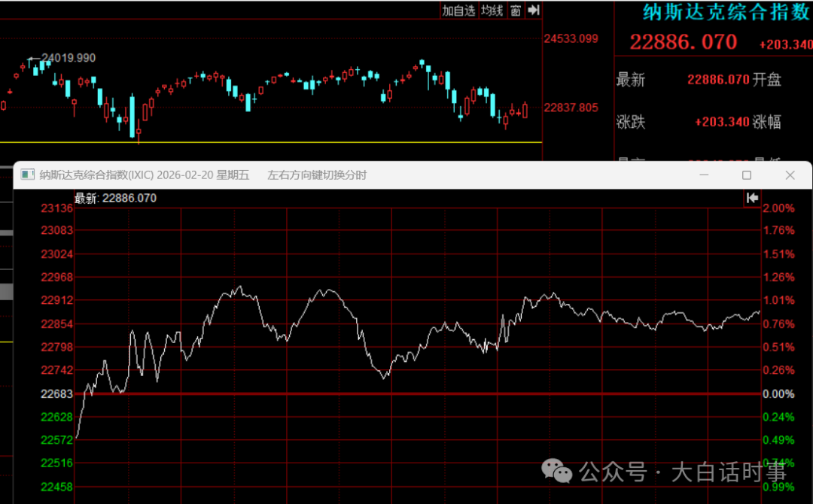Click the 2.00% label on percent axis

click(x=778, y=208)
